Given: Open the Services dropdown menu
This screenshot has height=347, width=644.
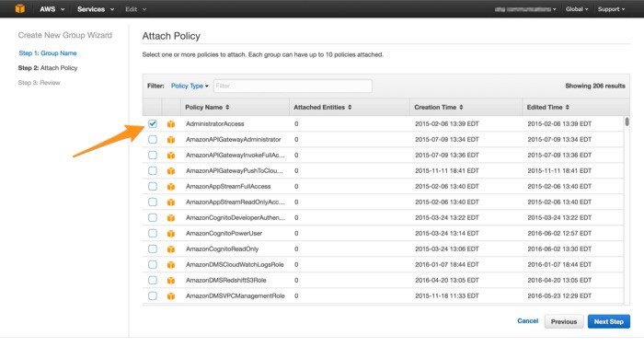Looking at the screenshot, I should click(96, 9).
